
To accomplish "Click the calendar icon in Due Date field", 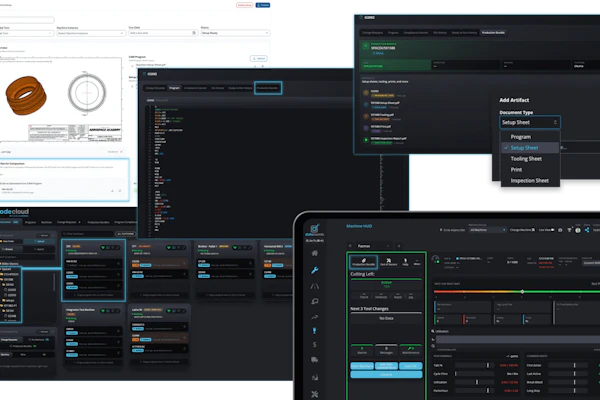I will coord(194,33).
